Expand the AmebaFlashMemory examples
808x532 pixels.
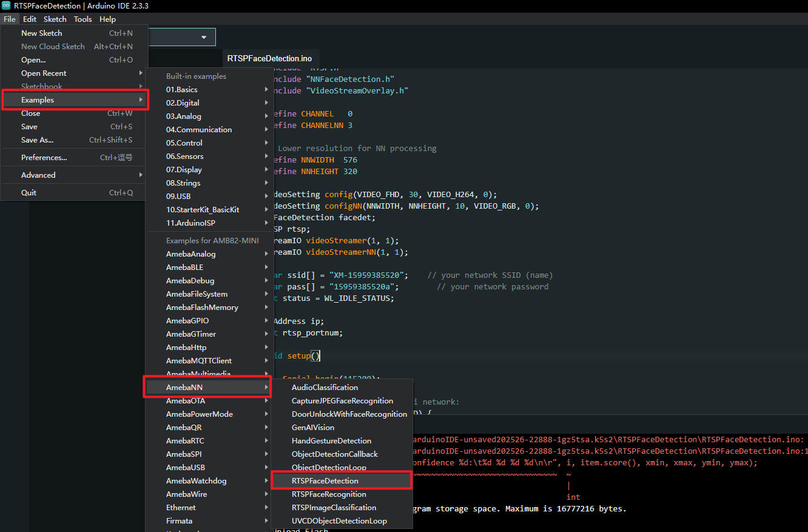(209, 308)
